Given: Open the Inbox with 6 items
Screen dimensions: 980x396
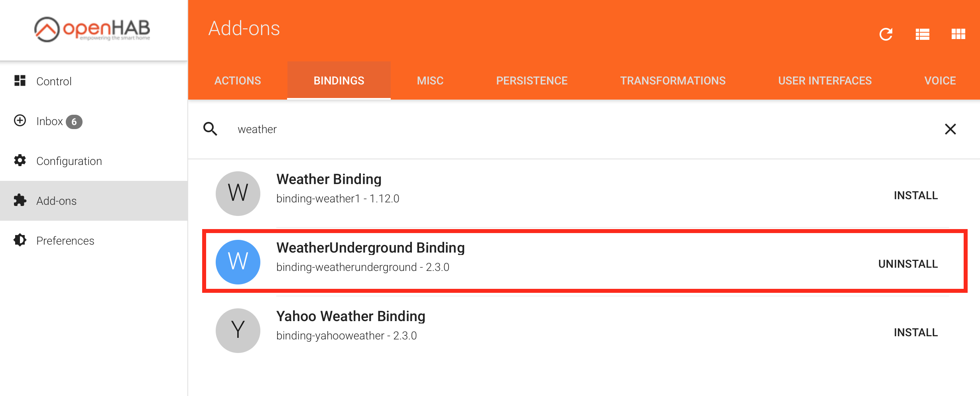Looking at the screenshot, I should (x=50, y=121).
